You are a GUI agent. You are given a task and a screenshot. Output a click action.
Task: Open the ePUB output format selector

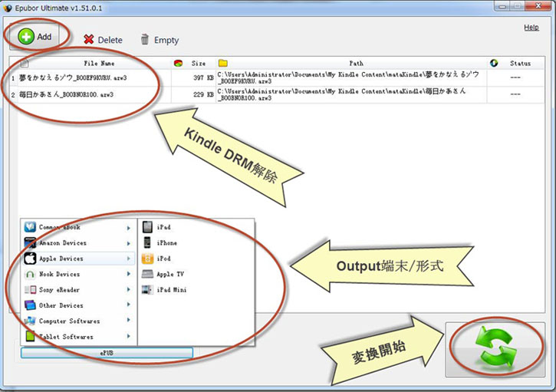click(107, 353)
